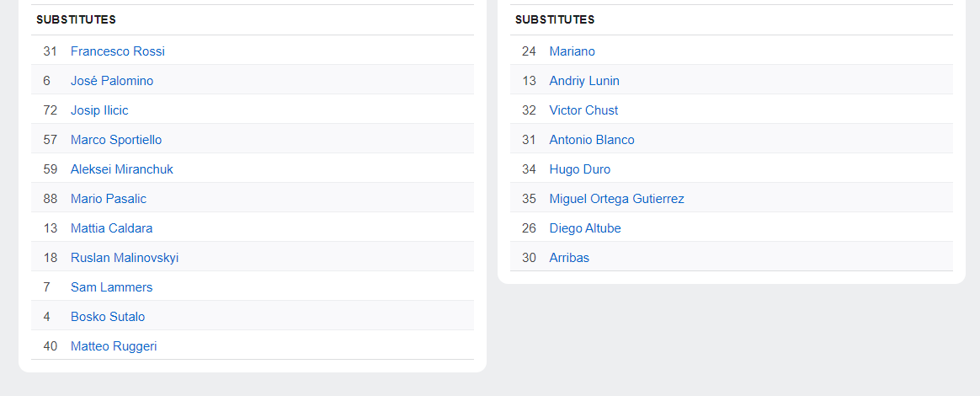Image resolution: width=980 pixels, height=396 pixels.
Task: View Miguel Ortega Gutierrez profile
Action: 617,198
